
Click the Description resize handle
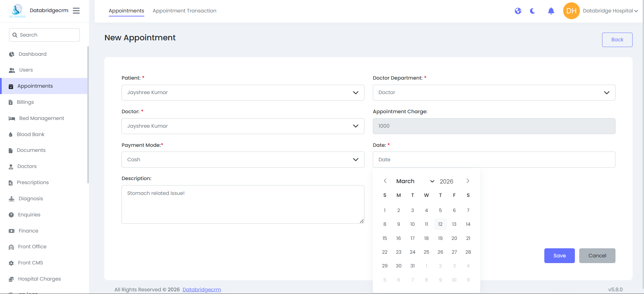[x=362, y=221]
